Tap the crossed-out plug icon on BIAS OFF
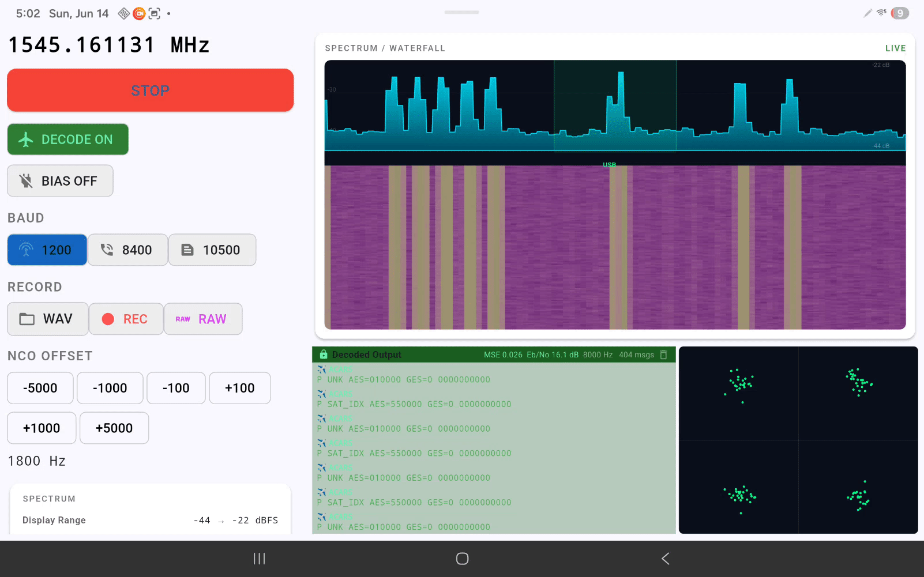The height and width of the screenshot is (577, 924). (x=26, y=181)
